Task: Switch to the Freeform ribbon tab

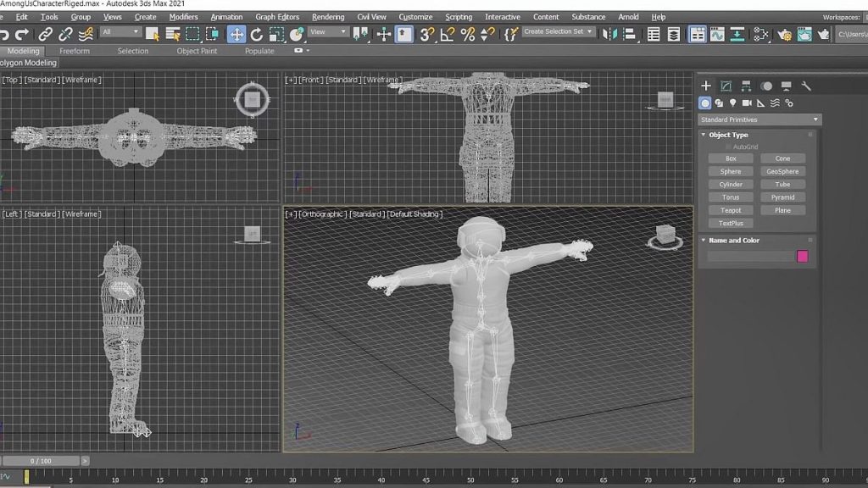Action: [75, 51]
